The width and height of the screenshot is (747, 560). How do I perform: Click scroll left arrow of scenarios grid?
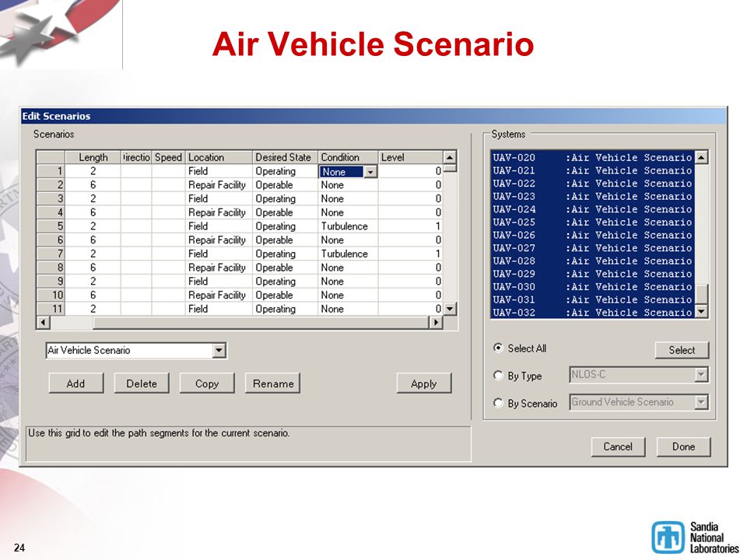pyautogui.click(x=44, y=322)
